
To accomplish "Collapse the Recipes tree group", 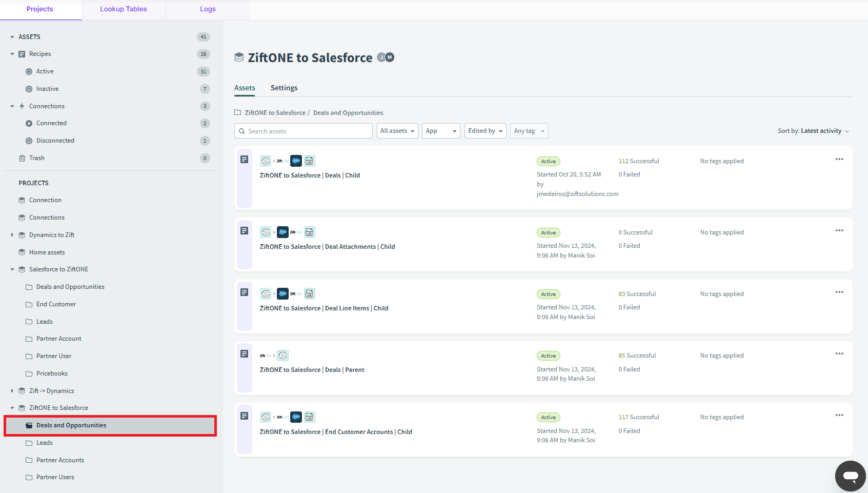I will click(x=12, y=54).
